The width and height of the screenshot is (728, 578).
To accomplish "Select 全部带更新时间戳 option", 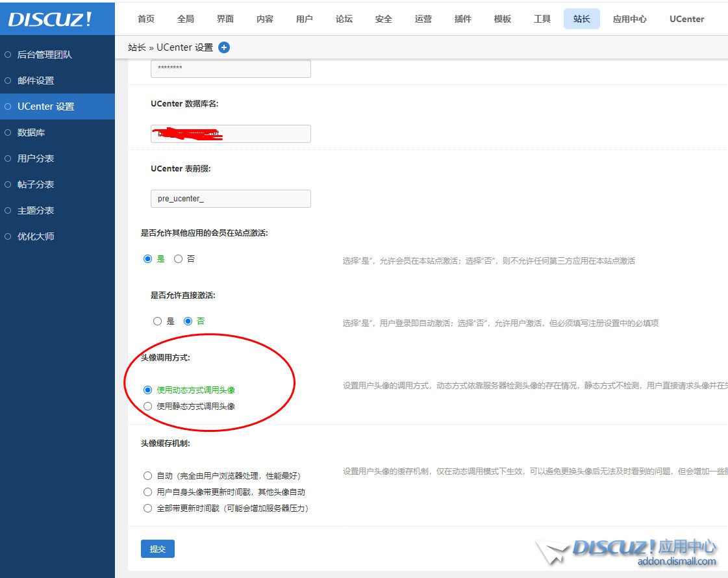I will pyautogui.click(x=147, y=509).
